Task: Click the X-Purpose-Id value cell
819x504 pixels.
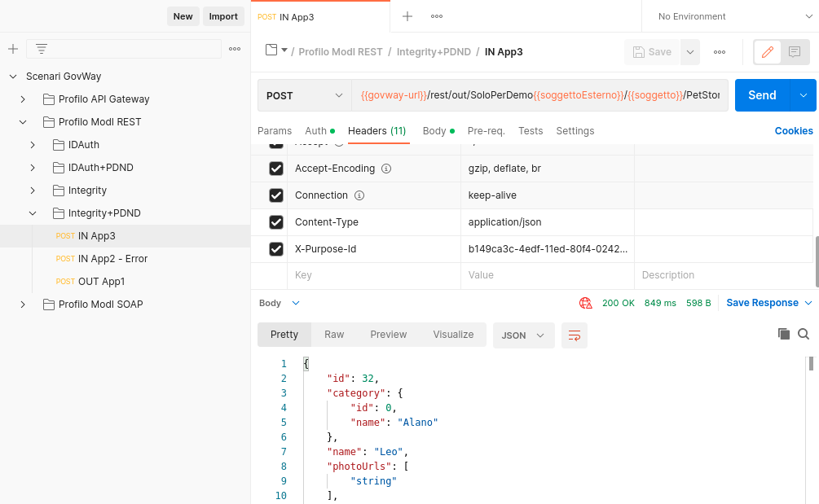Action: 548,249
